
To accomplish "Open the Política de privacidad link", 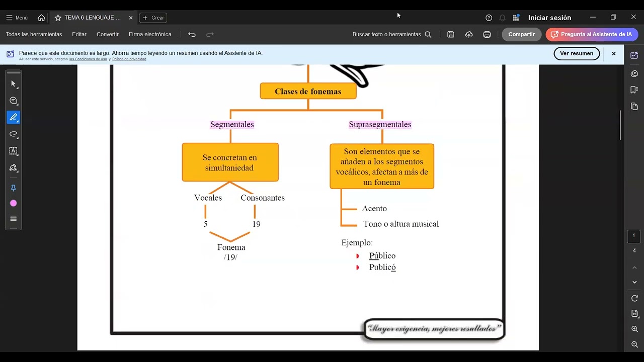I will coord(129,59).
